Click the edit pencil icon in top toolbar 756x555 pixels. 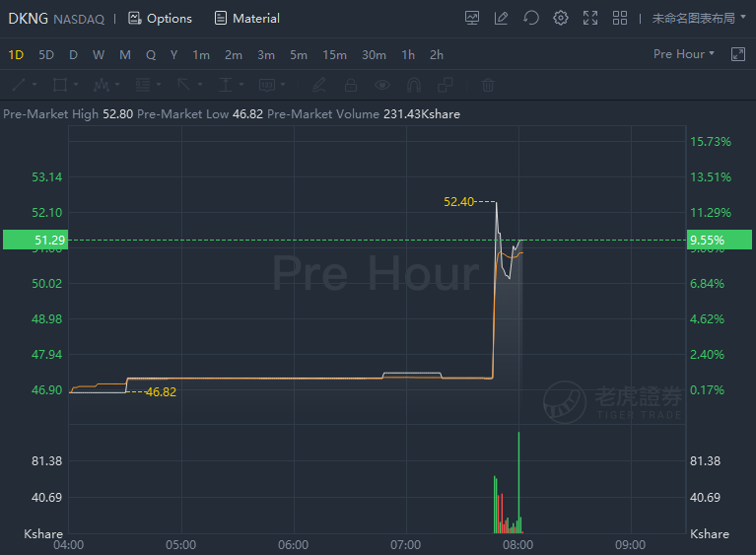pyautogui.click(x=502, y=19)
